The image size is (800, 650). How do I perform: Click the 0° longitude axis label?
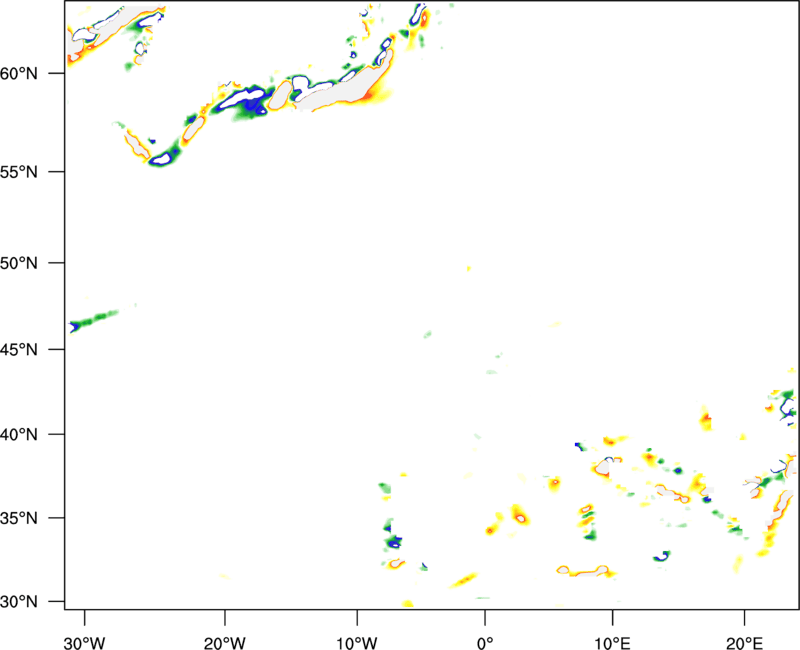coord(485,643)
